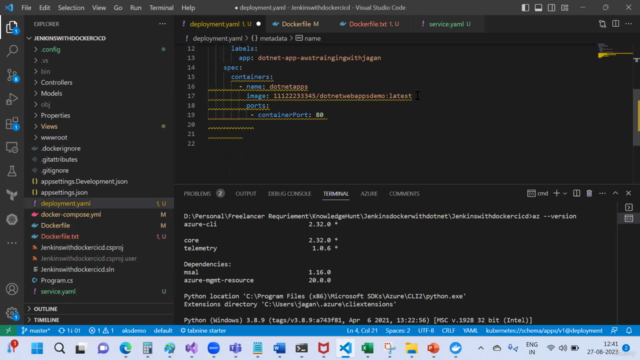Open the Terminal menu
Viewport: 640px width, 360px height.
coord(161,8)
